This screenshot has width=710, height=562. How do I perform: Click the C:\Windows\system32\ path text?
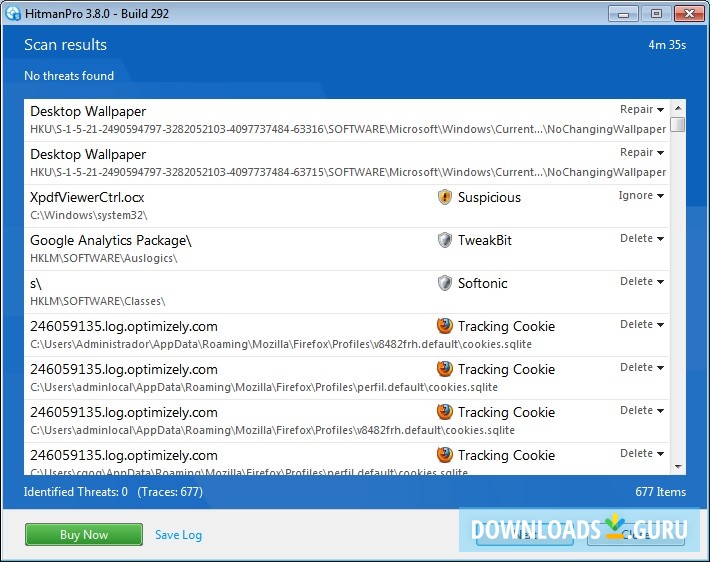[x=89, y=215]
